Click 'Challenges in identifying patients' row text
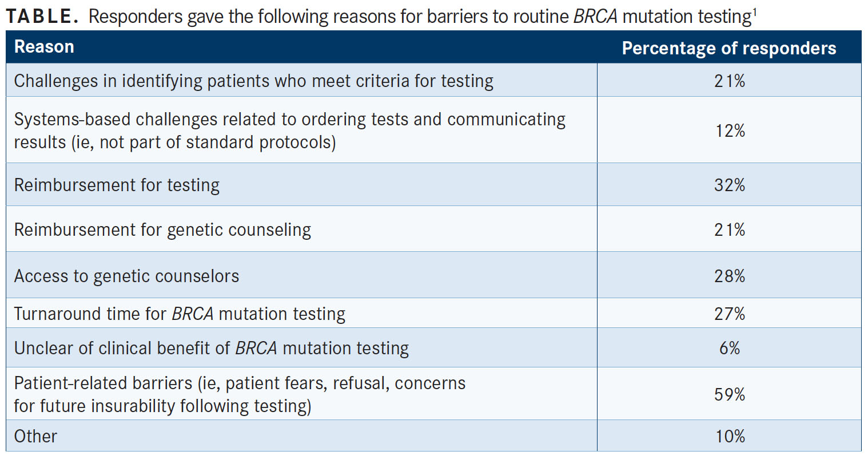The image size is (868, 459). tap(254, 81)
